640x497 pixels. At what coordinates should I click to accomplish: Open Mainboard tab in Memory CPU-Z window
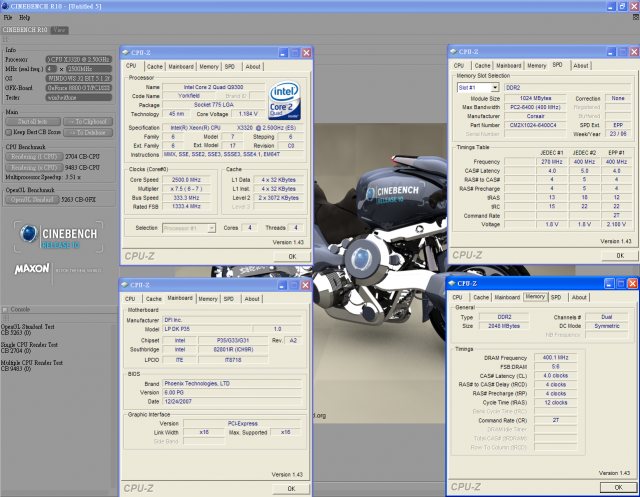pos(507,297)
